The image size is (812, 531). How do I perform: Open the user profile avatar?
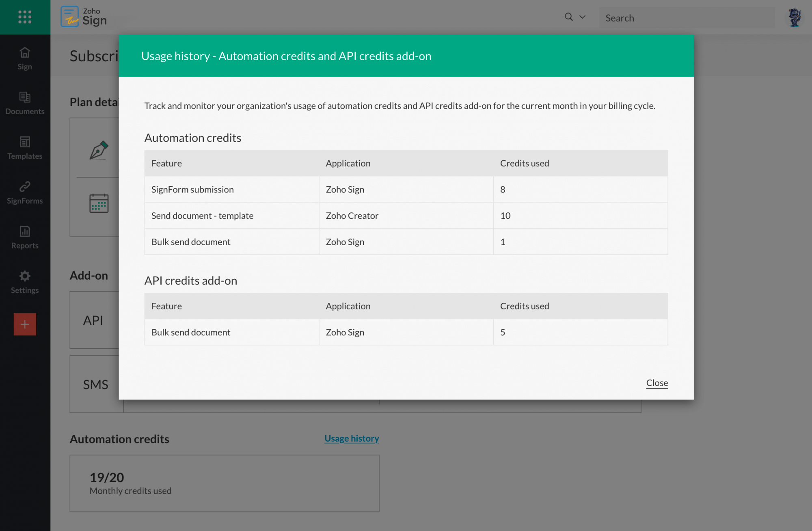(x=795, y=17)
